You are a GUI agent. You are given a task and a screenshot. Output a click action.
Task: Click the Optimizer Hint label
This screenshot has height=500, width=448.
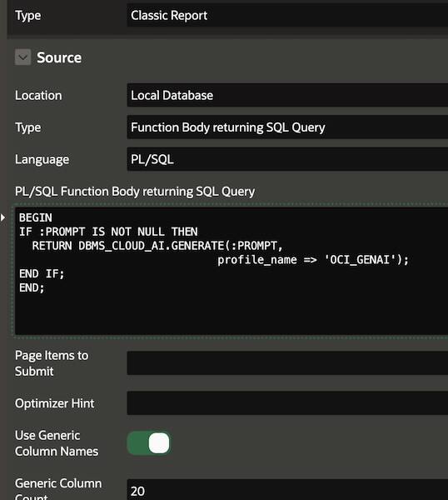[54, 403]
